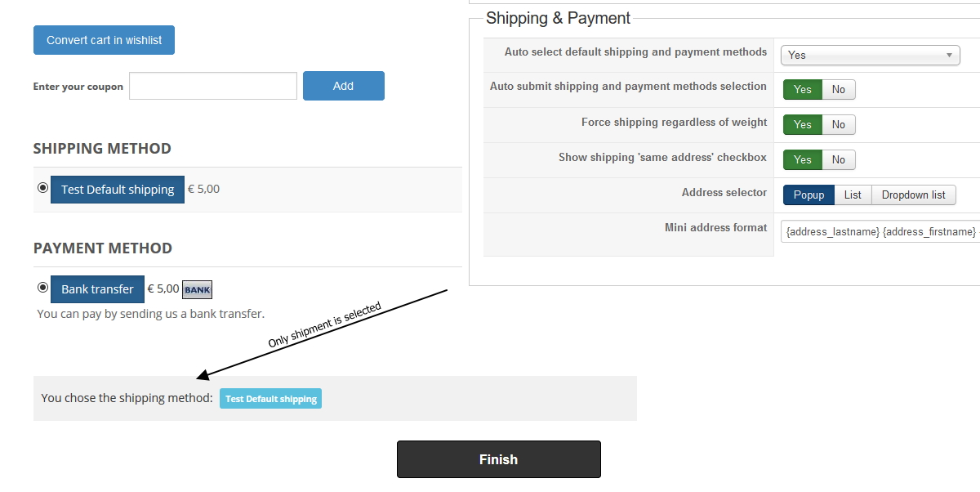Set Force shipping regardless of weight to No
This screenshot has height=492, width=980.
839,124
